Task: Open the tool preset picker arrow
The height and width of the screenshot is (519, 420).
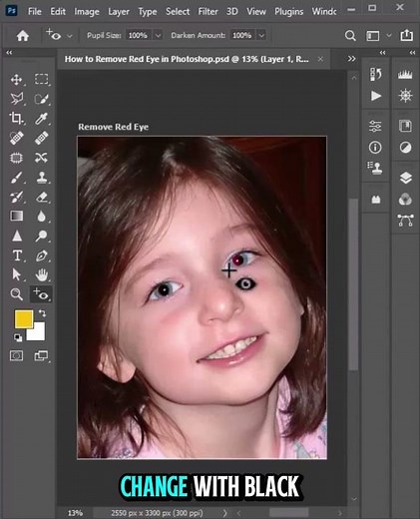Action: (x=70, y=36)
